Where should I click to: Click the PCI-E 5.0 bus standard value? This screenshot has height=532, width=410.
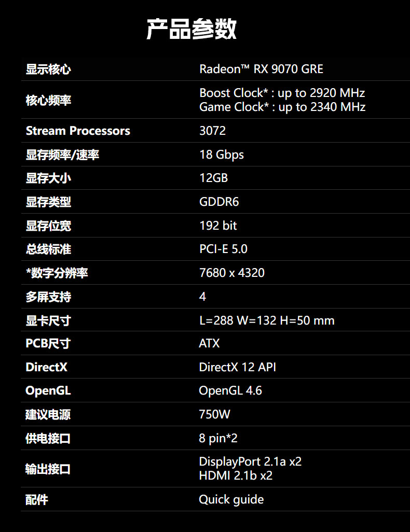click(x=223, y=249)
